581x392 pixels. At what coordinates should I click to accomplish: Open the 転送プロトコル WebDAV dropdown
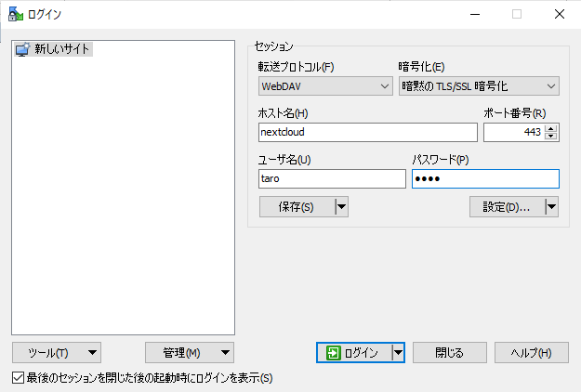[325, 86]
